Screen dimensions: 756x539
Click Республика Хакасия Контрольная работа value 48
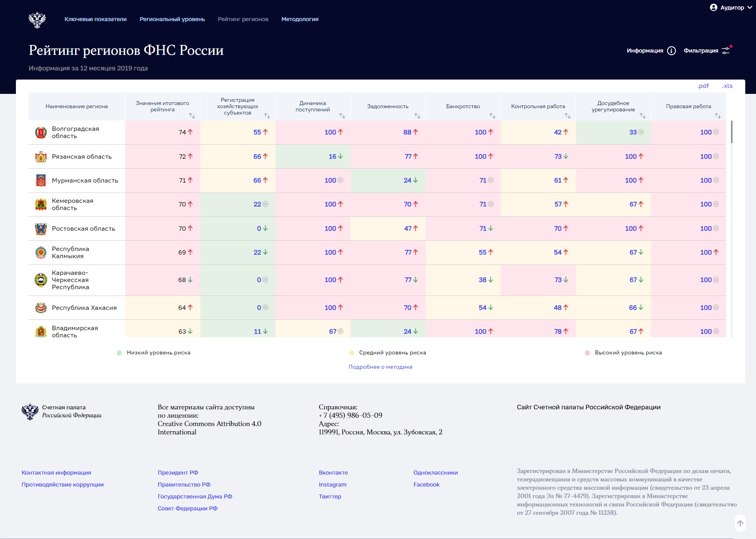558,308
